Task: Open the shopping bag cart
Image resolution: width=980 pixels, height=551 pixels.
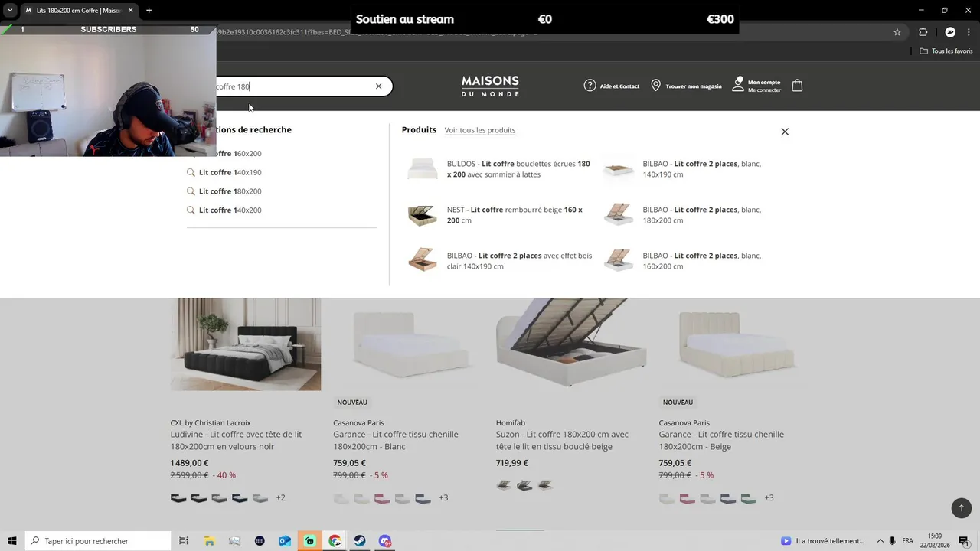Action: pos(797,86)
